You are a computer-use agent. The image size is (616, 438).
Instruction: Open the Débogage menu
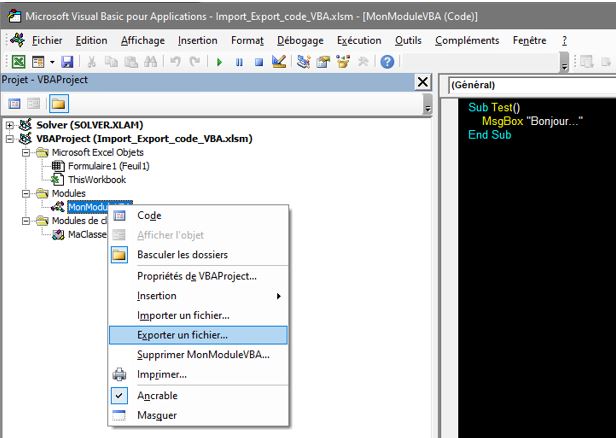tap(300, 40)
